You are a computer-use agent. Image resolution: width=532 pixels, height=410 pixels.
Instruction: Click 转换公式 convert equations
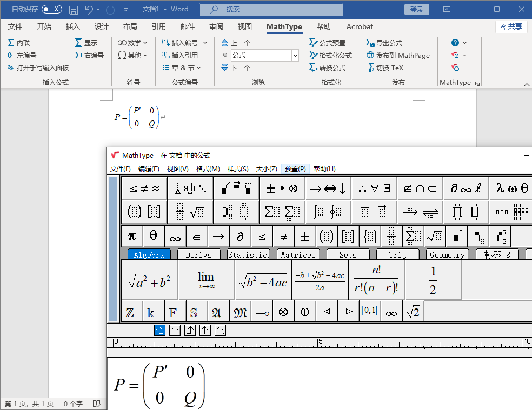click(x=328, y=68)
